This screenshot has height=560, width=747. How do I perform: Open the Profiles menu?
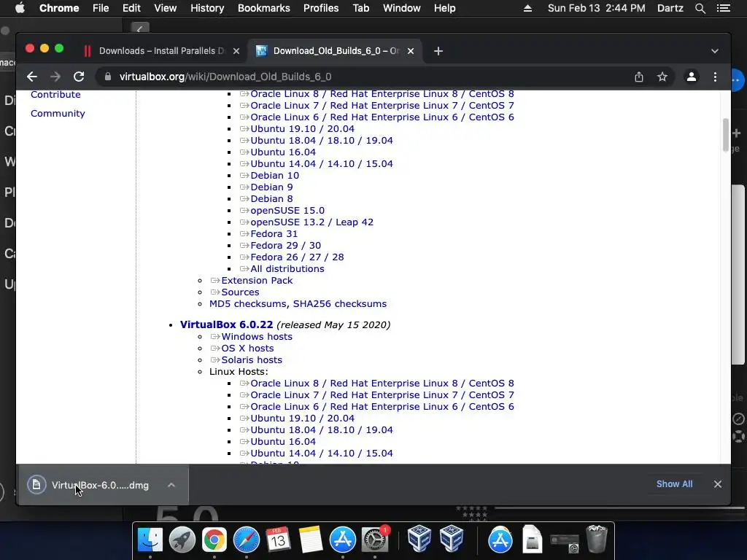coord(321,8)
